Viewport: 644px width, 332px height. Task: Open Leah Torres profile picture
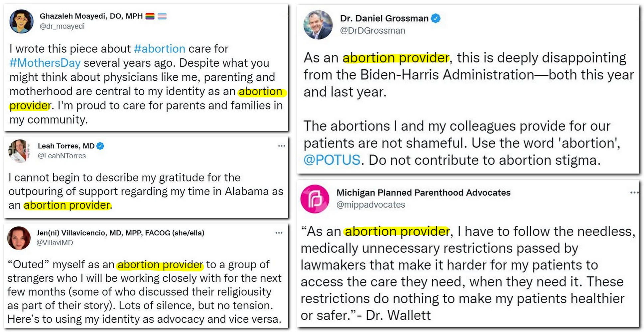[19, 151]
